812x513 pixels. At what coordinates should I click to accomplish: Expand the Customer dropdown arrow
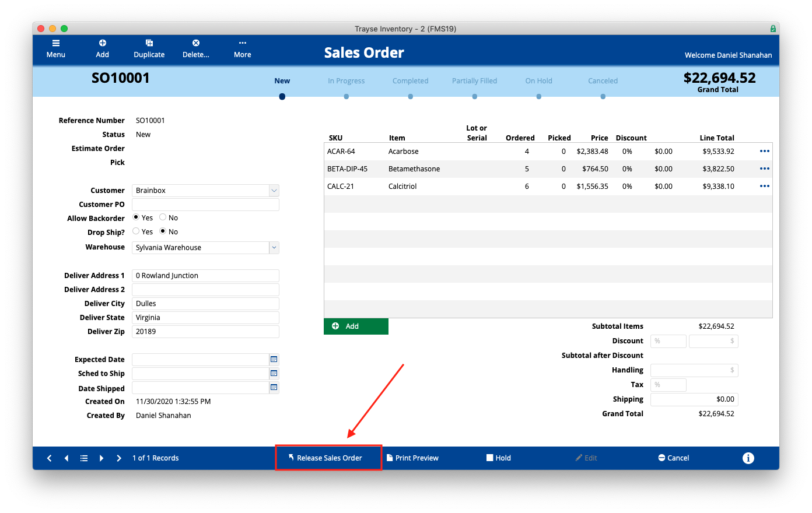click(x=274, y=191)
